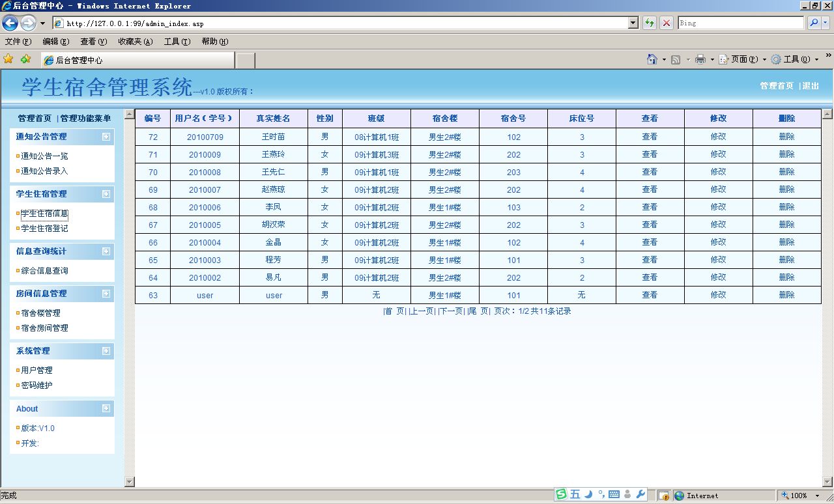Open the 密码维护 sidebar link
The width and height of the screenshot is (834, 504).
pos(36,385)
